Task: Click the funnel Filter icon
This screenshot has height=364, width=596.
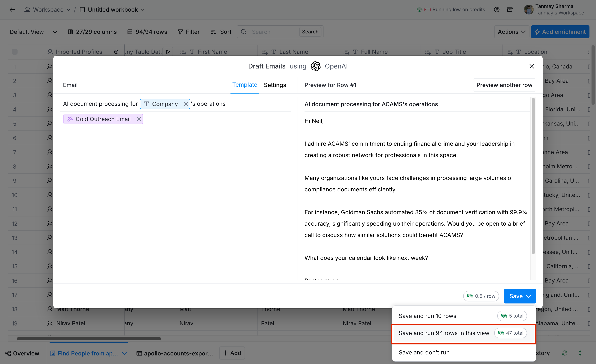Action: [x=180, y=32]
